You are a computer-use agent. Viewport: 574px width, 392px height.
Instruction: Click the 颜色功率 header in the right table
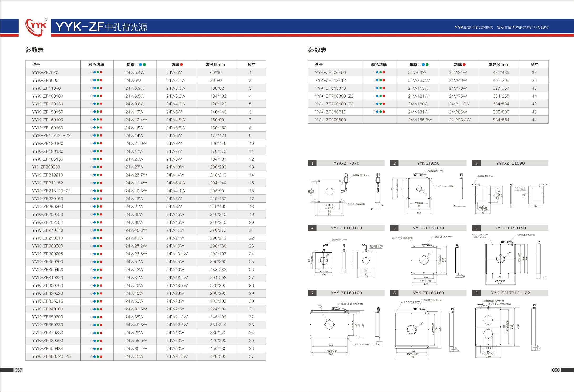pyautogui.click(x=379, y=64)
